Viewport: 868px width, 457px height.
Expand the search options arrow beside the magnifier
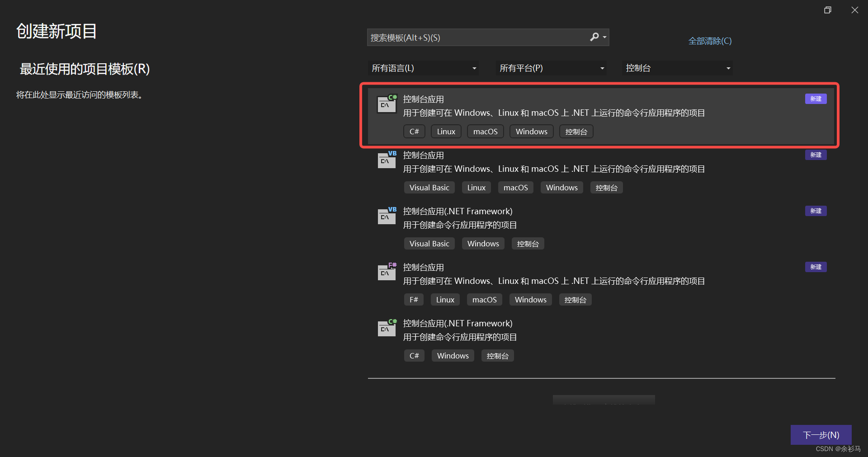tap(605, 38)
